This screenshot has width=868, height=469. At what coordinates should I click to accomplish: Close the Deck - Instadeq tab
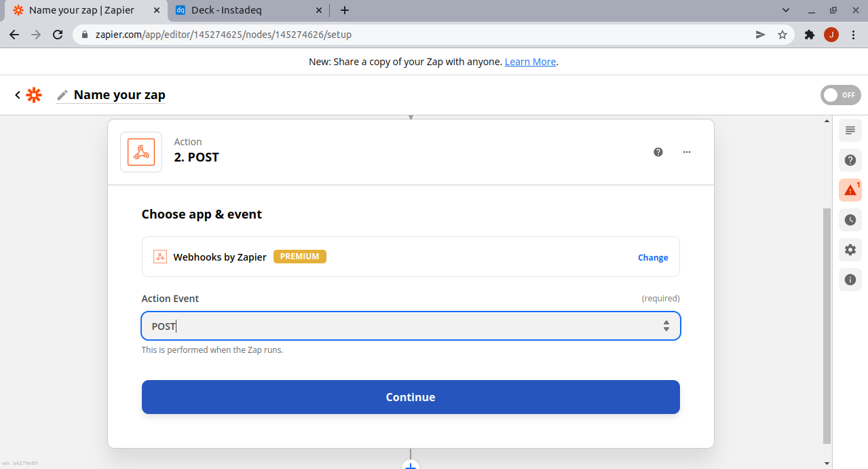coord(318,10)
